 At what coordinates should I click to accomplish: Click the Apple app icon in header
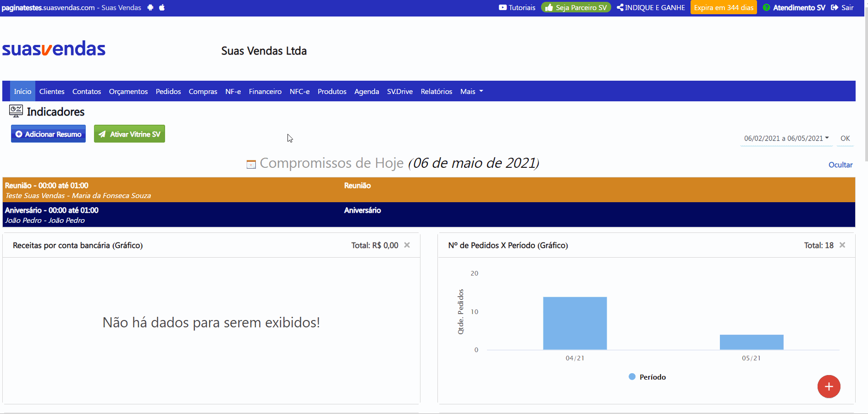click(x=162, y=7)
